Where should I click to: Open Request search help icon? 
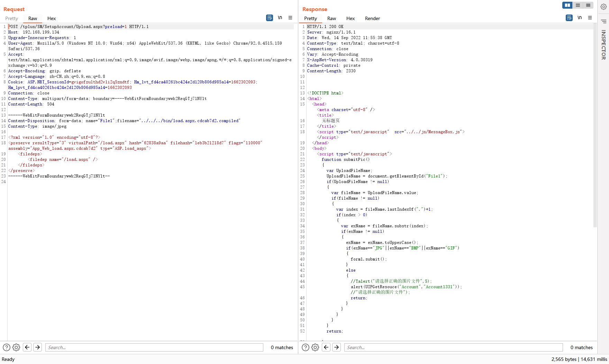[6, 347]
